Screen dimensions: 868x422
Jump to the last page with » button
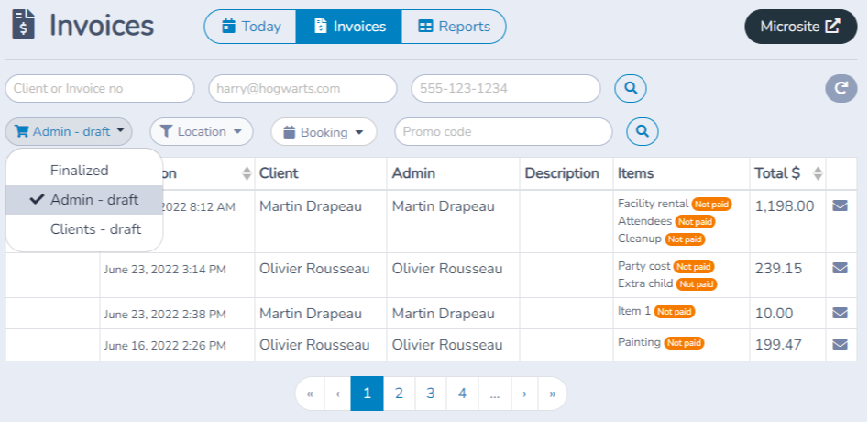[553, 394]
